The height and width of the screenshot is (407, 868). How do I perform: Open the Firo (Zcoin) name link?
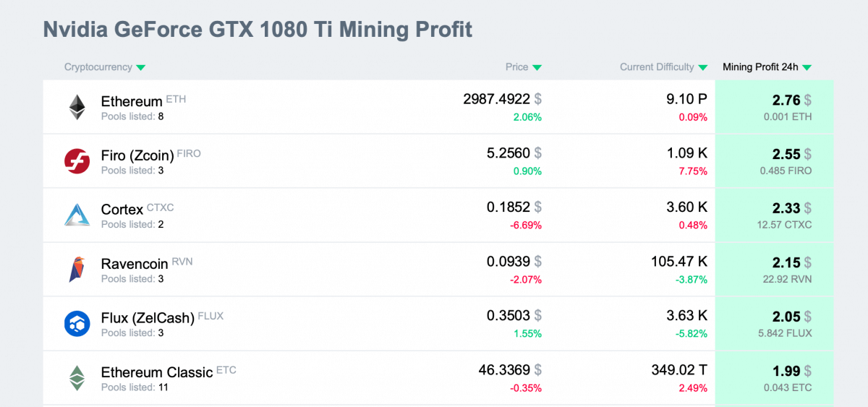click(137, 155)
